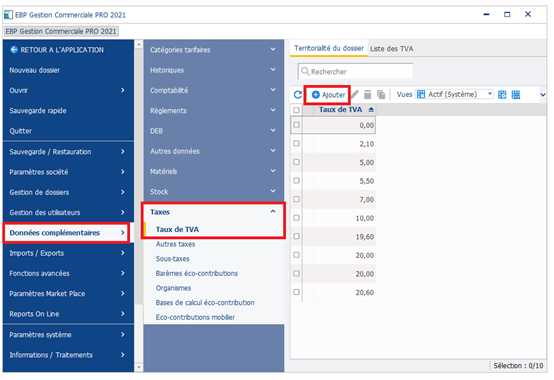The height and width of the screenshot is (380, 554).
Task: Click the pencil edit icon
Action: (x=355, y=94)
